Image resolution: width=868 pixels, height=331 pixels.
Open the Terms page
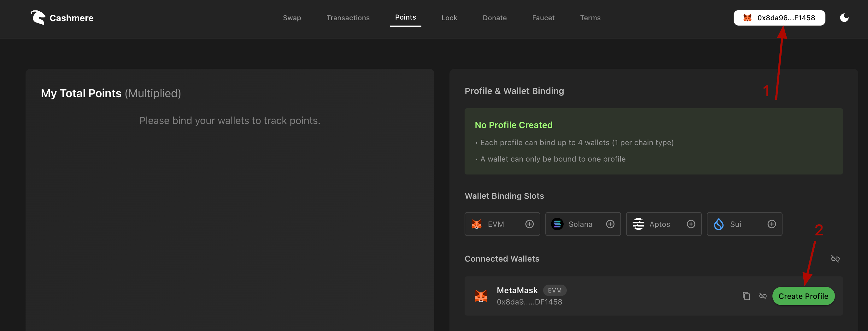[590, 18]
